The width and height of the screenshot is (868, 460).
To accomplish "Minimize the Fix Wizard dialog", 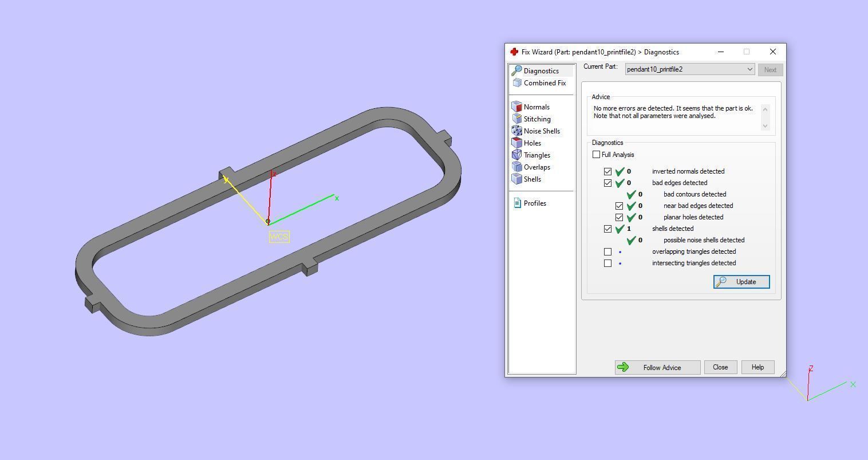I will click(721, 52).
